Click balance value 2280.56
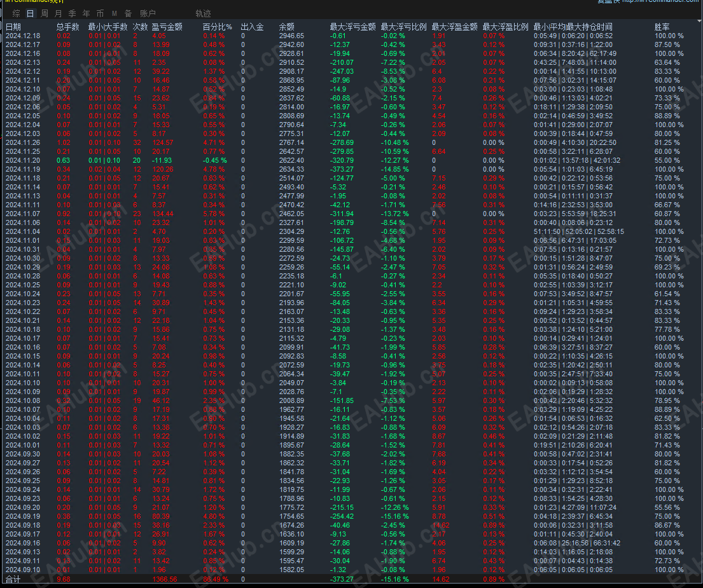Image resolution: width=703 pixels, height=588 pixels. [x=291, y=249]
